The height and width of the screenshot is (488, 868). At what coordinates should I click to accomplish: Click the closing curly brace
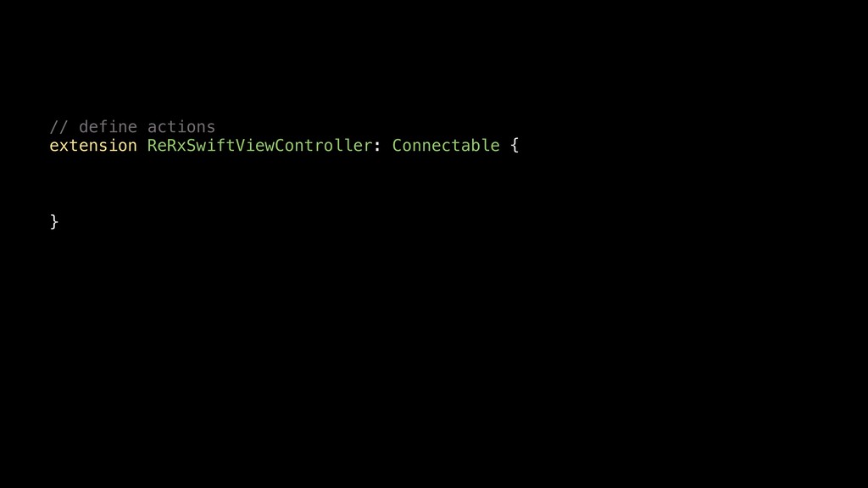(53, 222)
